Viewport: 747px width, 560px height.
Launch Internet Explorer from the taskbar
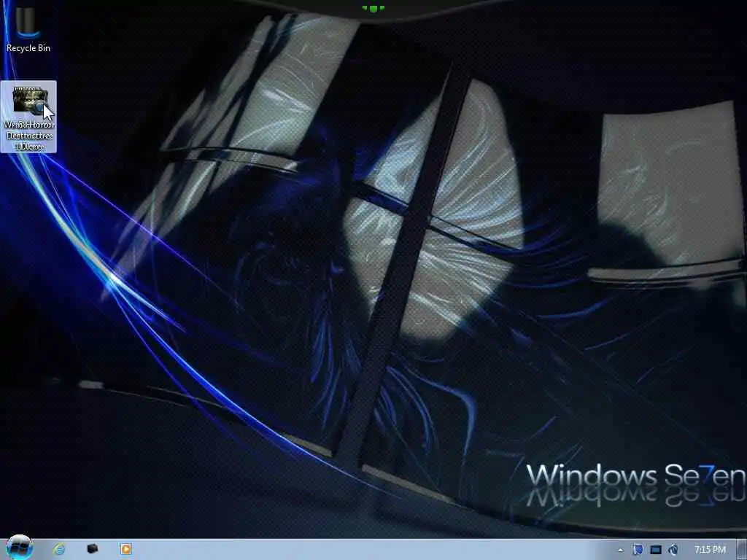tap(58, 549)
